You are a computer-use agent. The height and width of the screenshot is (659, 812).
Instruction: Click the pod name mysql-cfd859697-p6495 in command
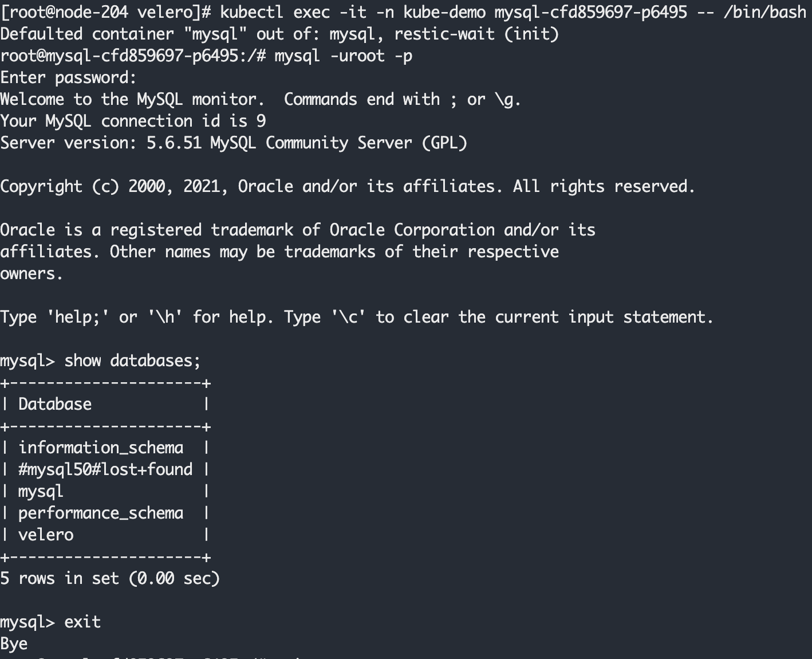[591, 12]
